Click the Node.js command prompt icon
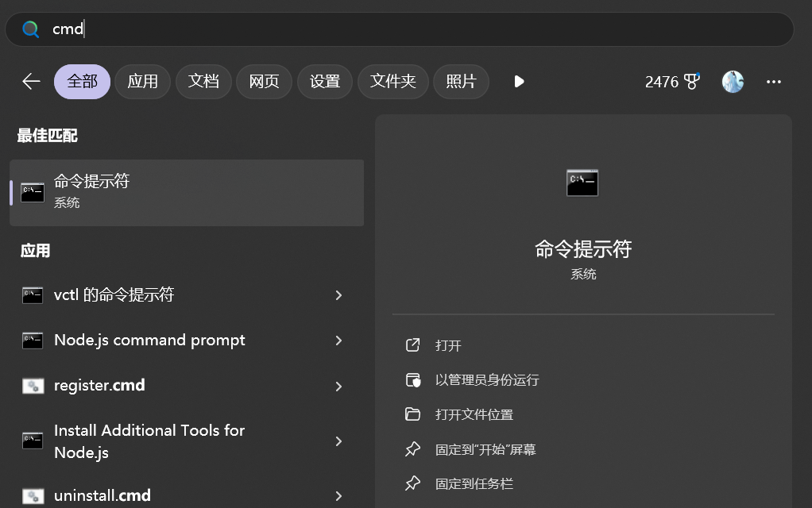 click(x=33, y=341)
